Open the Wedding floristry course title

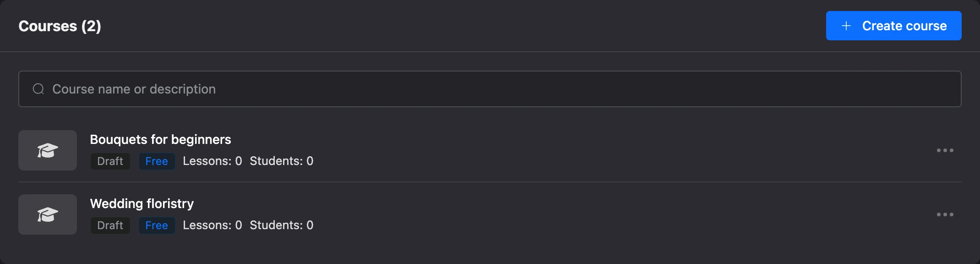[x=142, y=203]
